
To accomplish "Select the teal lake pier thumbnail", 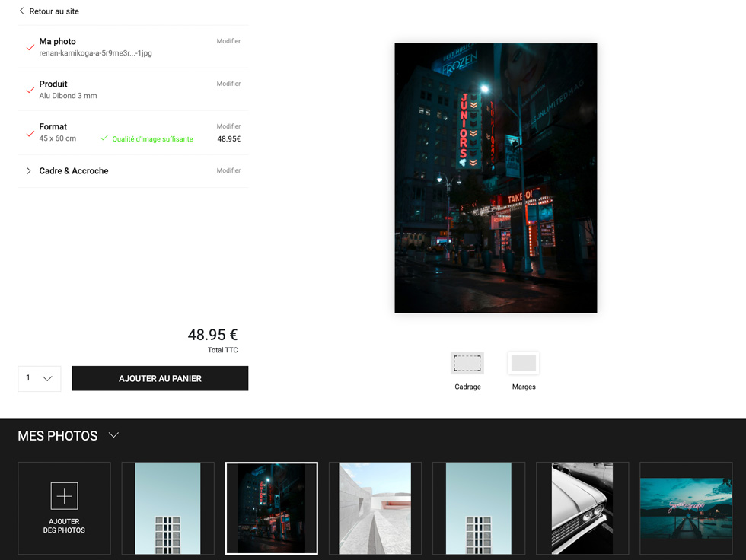I will pyautogui.click(x=686, y=508).
